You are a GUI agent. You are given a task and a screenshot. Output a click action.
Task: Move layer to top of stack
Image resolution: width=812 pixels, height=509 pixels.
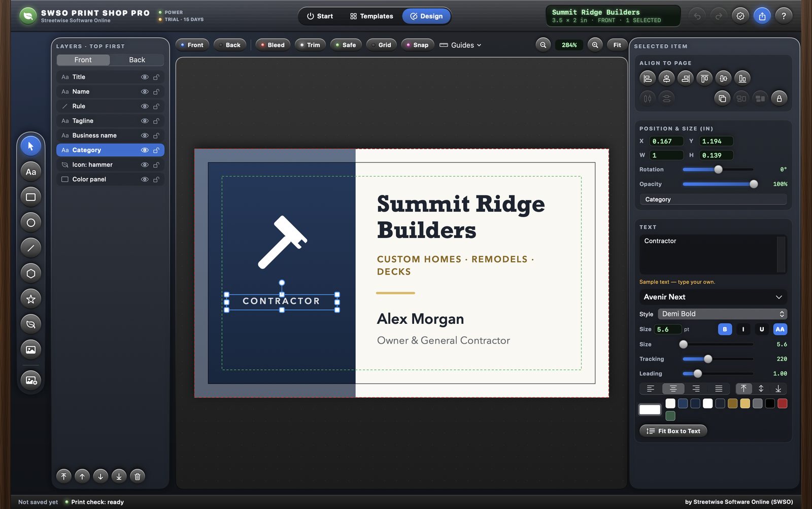pos(63,476)
